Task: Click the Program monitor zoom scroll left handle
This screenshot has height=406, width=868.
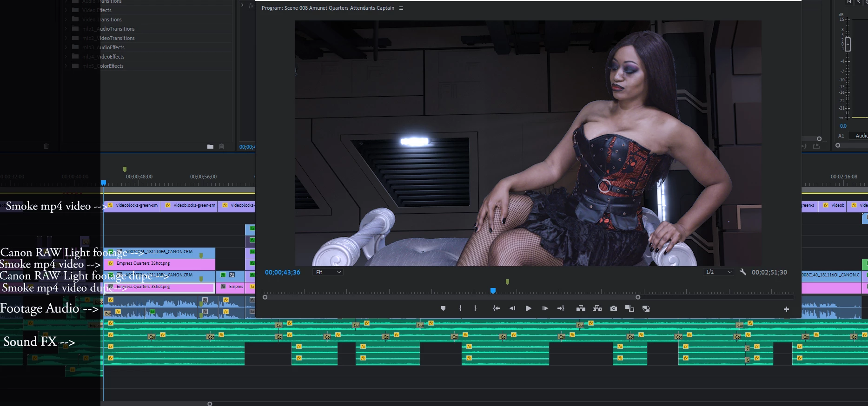Action: coord(265,297)
